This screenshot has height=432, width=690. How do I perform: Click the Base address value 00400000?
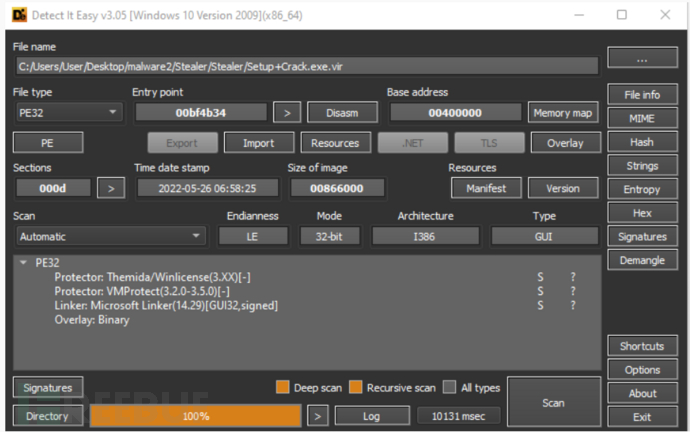coord(455,113)
